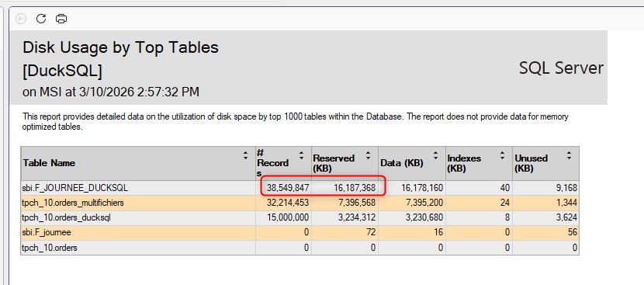
Task: Click the 72 reserved value for sbi.F_journee
Action: (x=371, y=232)
